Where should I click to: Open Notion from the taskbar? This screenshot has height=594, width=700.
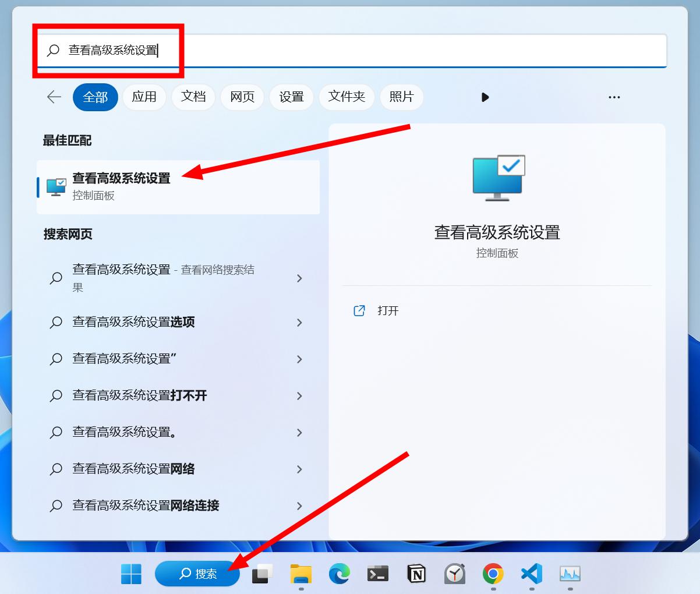(416, 574)
